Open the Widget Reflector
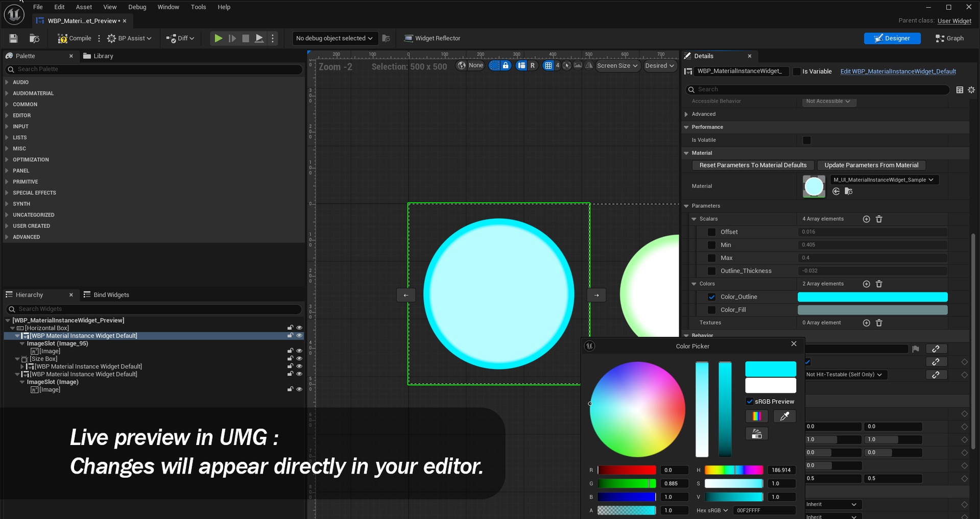Screen dimensions: 980x519 (x=432, y=38)
